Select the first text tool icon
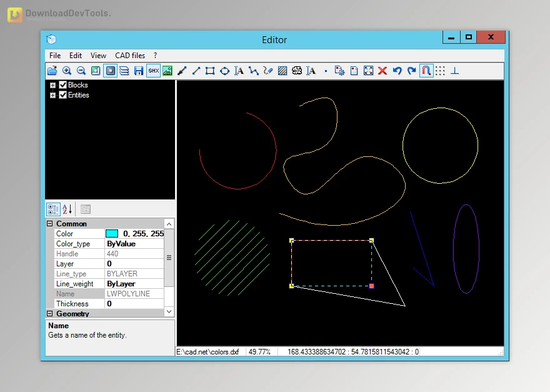The image size is (550, 392). [x=239, y=71]
